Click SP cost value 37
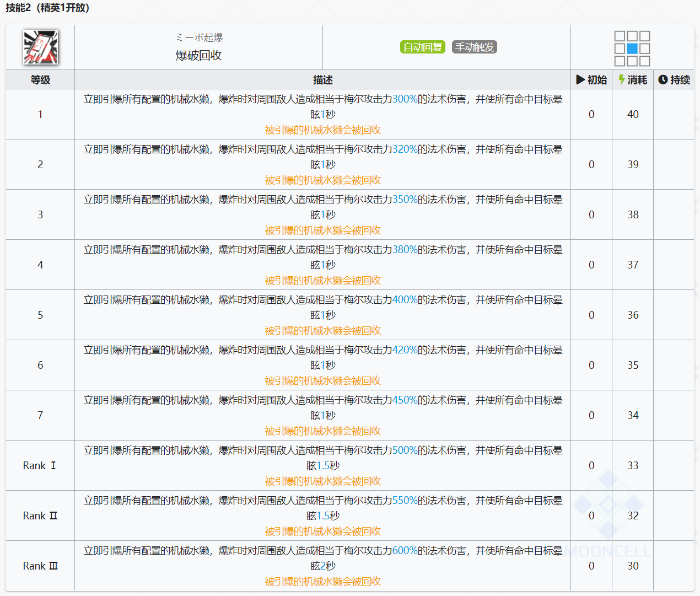700x596 pixels. [x=633, y=265]
